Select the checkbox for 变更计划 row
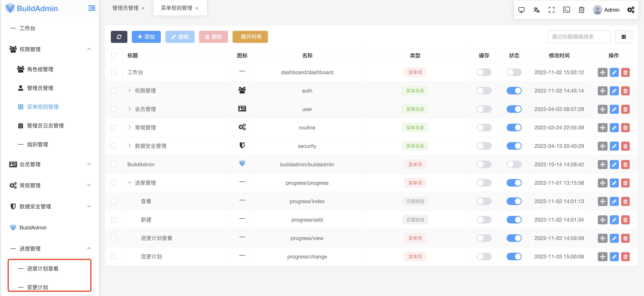 click(x=114, y=257)
